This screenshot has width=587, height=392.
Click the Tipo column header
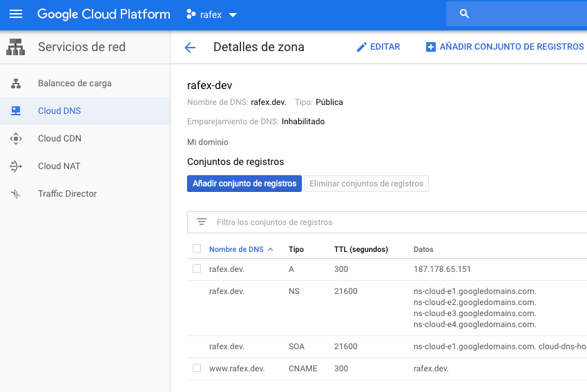296,250
